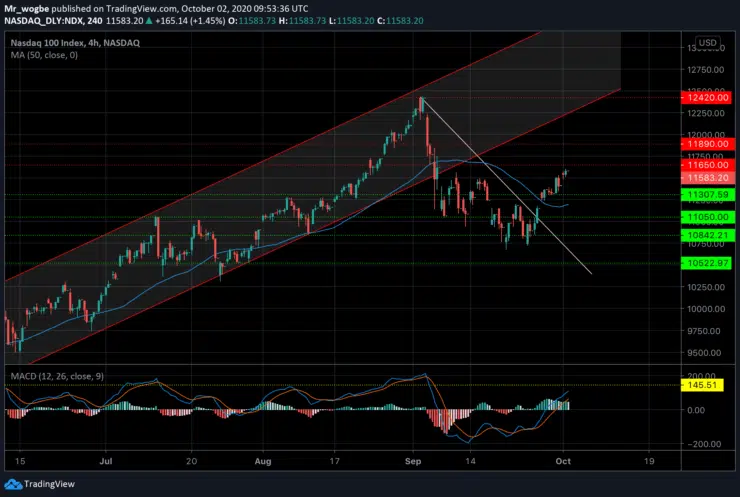Click the Aug marker on time axis
Screen dimensions: 740x497
click(x=263, y=463)
